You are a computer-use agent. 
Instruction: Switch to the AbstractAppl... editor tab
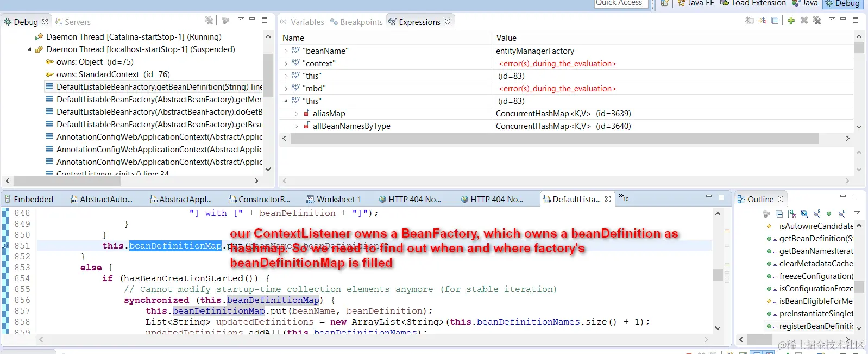click(x=181, y=200)
